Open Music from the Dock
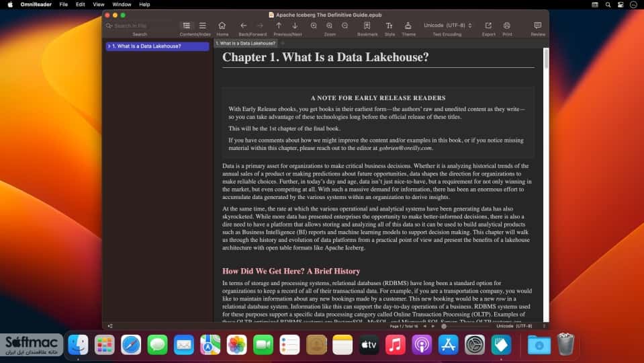Screen dimensions: 644x363 click(396, 344)
